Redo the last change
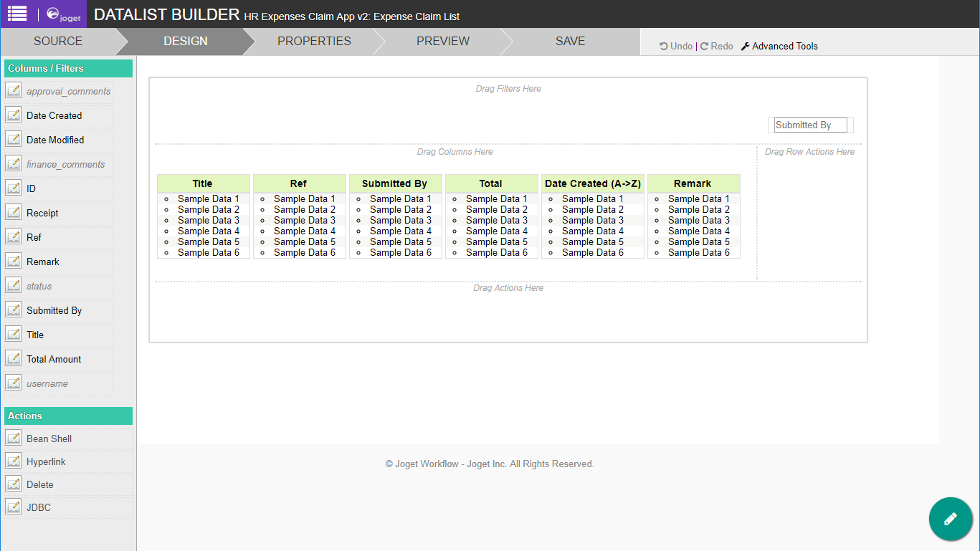The image size is (980, 551). point(717,46)
